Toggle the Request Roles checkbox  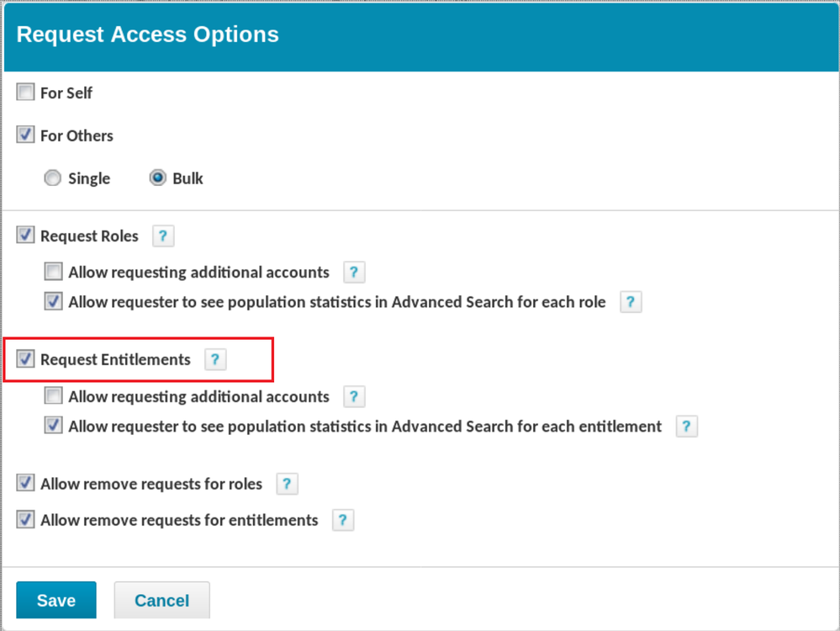click(x=26, y=236)
